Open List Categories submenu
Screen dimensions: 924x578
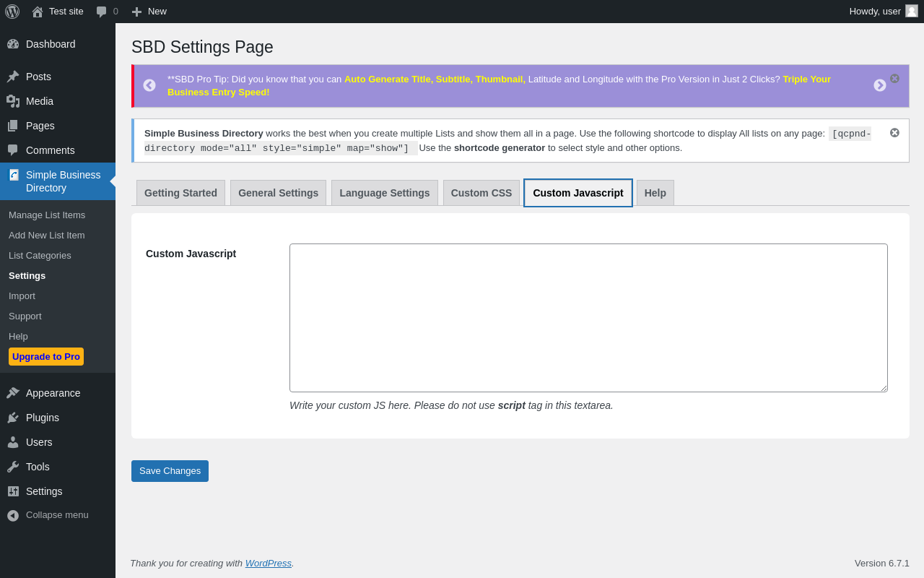point(40,255)
